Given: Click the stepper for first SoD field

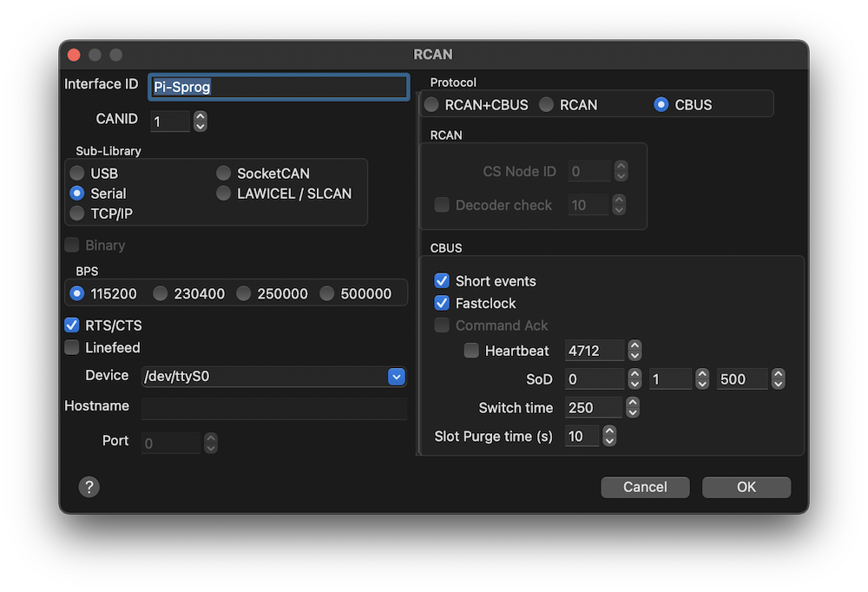Looking at the screenshot, I should [635, 379].
